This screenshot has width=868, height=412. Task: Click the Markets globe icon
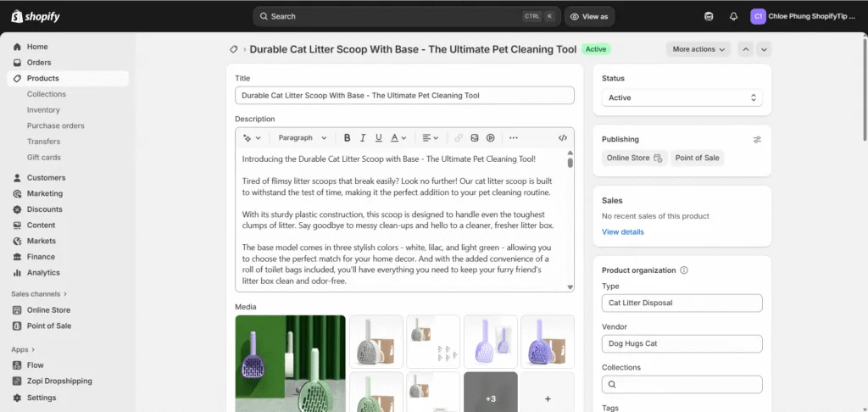(x=17, y=241)
